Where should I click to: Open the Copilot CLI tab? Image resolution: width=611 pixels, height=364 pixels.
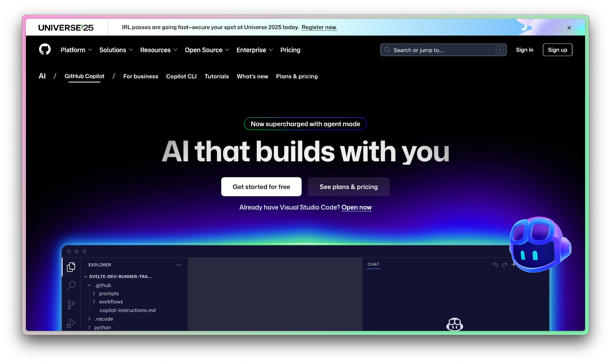(181, 76)
